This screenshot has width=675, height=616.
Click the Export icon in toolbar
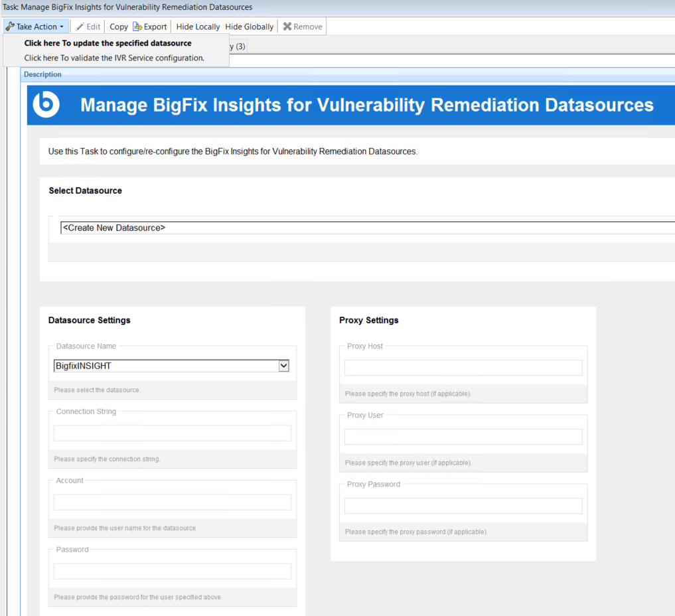(137, 27)
